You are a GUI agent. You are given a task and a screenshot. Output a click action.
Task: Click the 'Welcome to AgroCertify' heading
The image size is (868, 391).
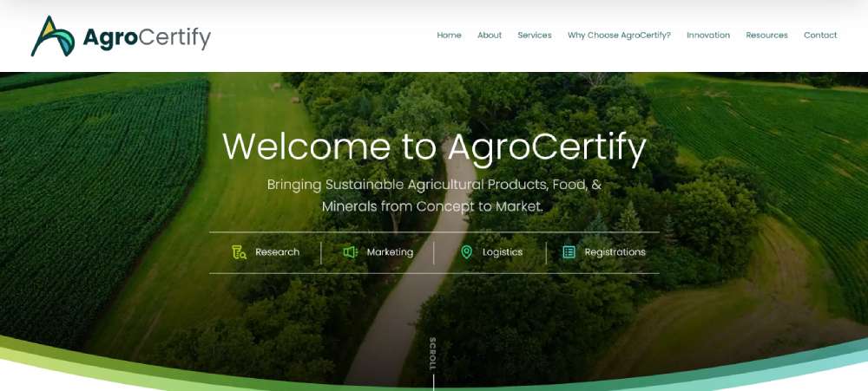434,147
